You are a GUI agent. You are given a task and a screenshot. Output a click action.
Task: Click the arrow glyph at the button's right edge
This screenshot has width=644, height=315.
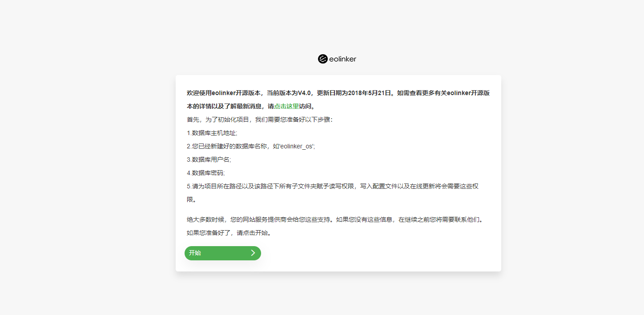pos(254,253)
